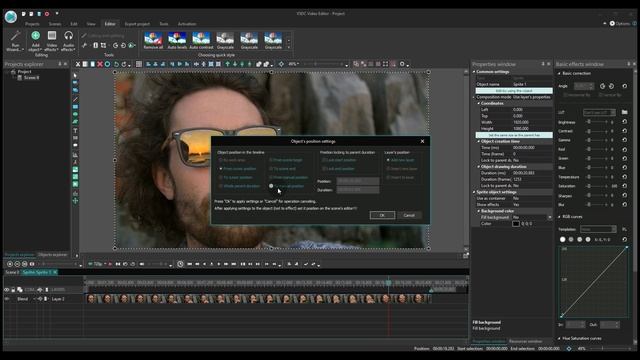
Task: Open the Video effects menu
Action: point(51,41)
